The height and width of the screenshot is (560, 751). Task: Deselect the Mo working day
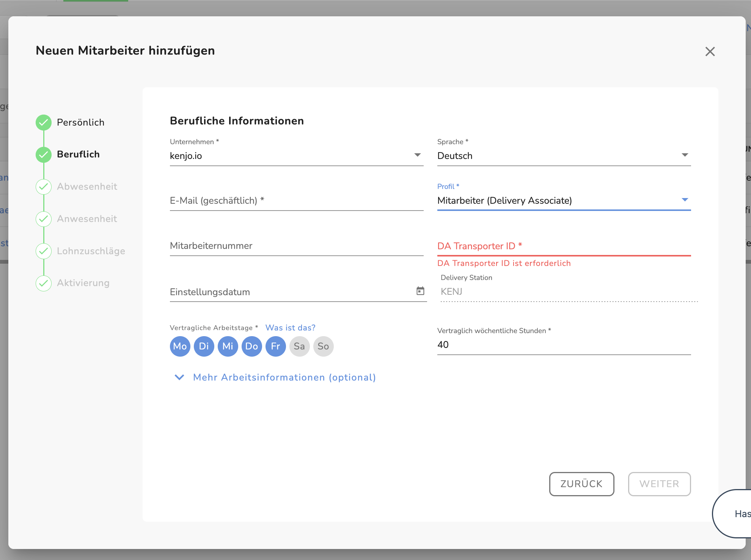pos(180,346)
